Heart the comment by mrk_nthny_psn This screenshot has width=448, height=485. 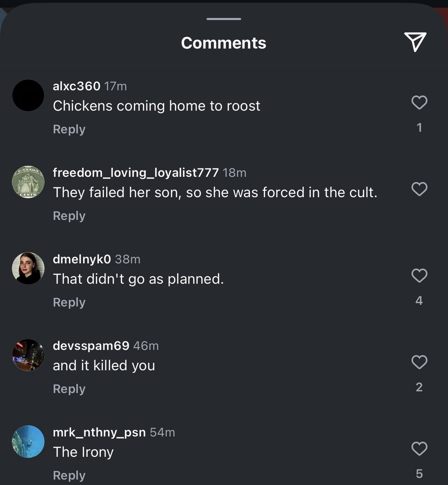coord(419,448)
